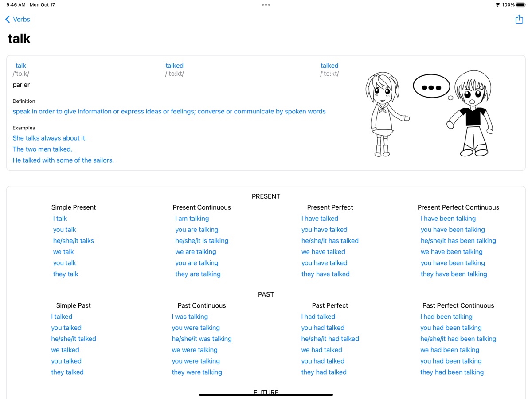Tap 'I am talking' conjugation
This screenshot has height=399, width=532.
tap(192, 219)
